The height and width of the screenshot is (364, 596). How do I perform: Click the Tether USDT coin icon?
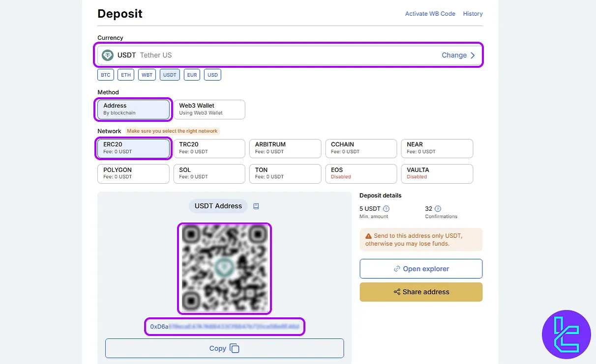click(x=108, y=55)
